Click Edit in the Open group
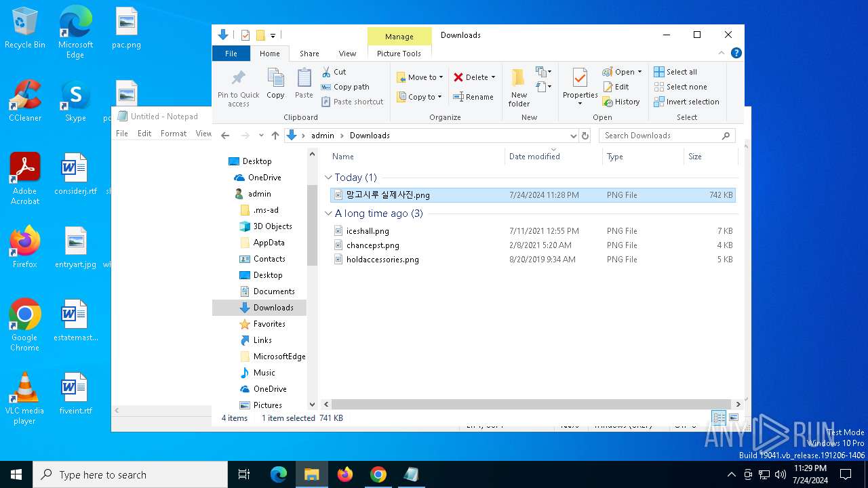 (616, 87)
